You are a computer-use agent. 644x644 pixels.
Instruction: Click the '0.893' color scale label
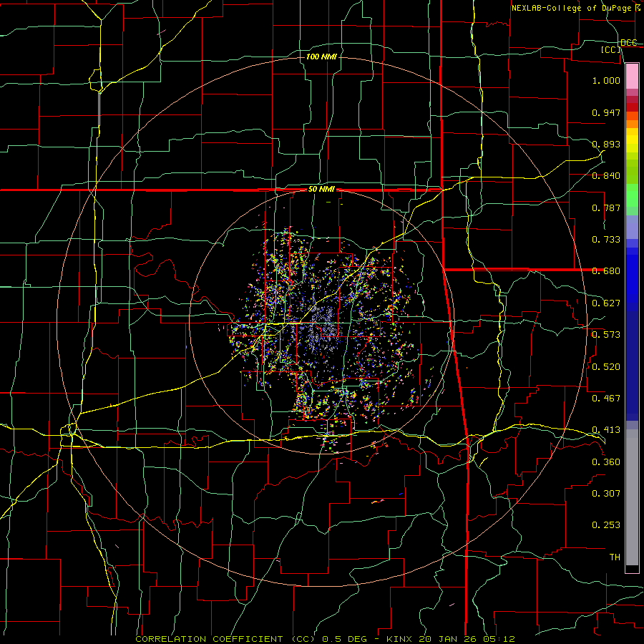click(x=606, y=144)
